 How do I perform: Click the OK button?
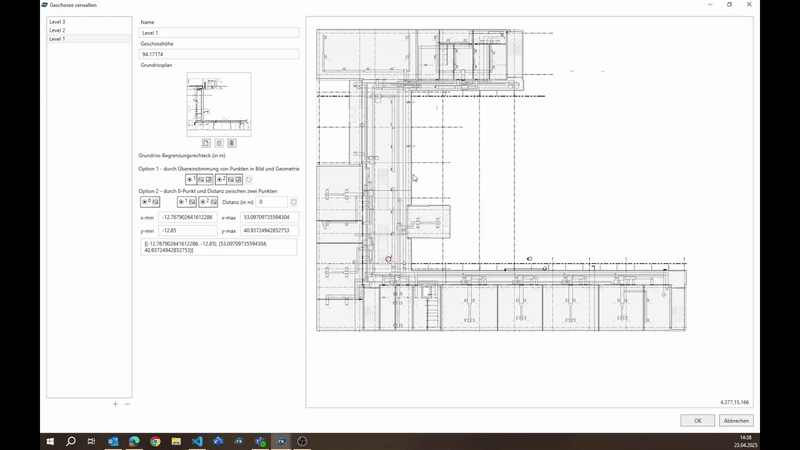pyautogui.click(x=697, y=420)
